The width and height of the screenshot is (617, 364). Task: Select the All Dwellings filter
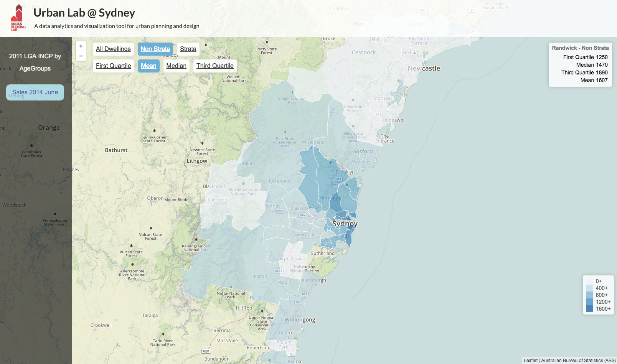(x=113, y=49)
